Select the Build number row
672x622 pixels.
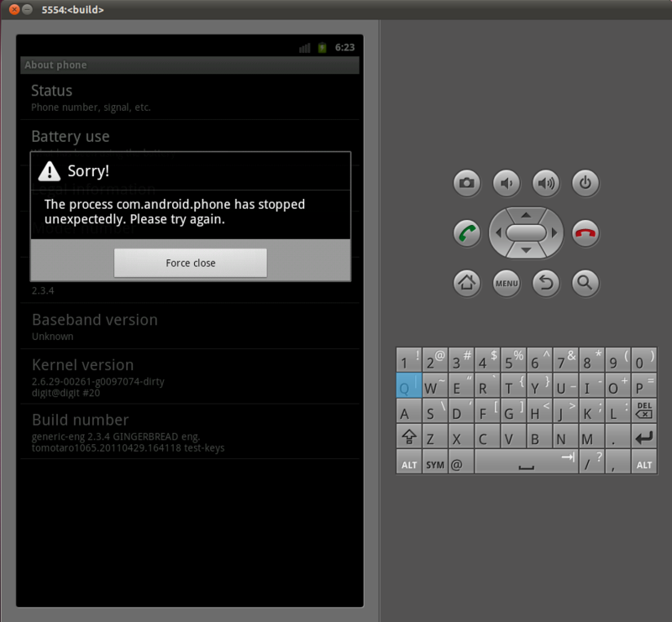[x=190, y=431]
